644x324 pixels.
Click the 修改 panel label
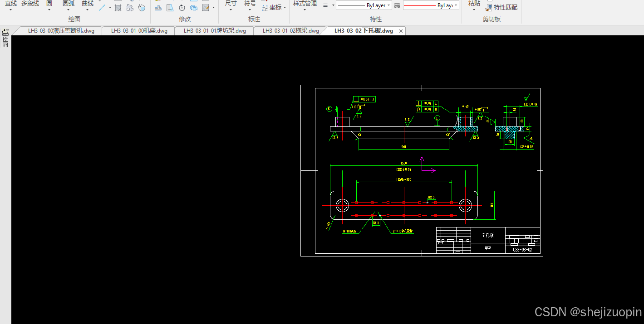185,19
